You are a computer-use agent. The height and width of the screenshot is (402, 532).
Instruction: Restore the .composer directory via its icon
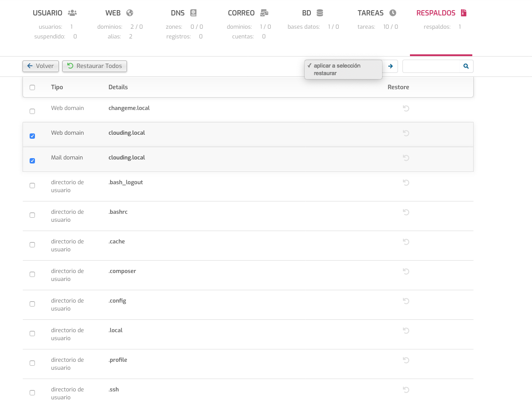[406, 271]
